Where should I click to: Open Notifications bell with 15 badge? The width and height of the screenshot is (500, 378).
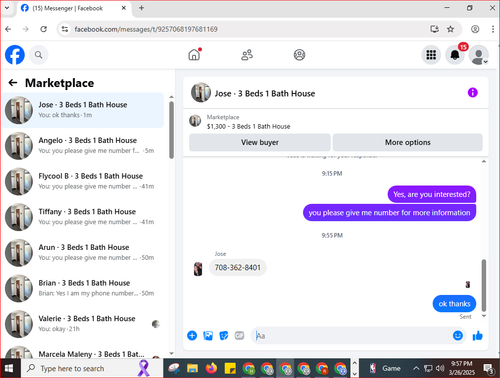click(455, 55)
